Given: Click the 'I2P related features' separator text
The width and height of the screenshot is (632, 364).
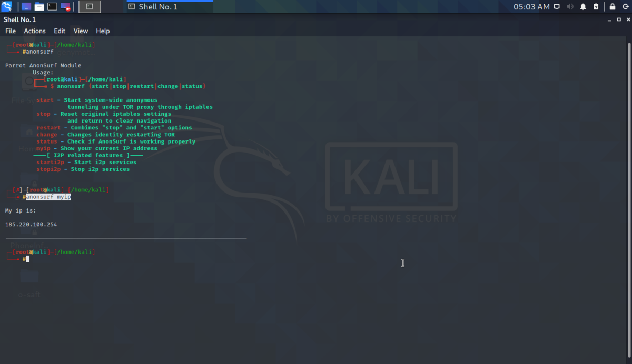Looking at the screenshot, I should (x=88, y=155).
